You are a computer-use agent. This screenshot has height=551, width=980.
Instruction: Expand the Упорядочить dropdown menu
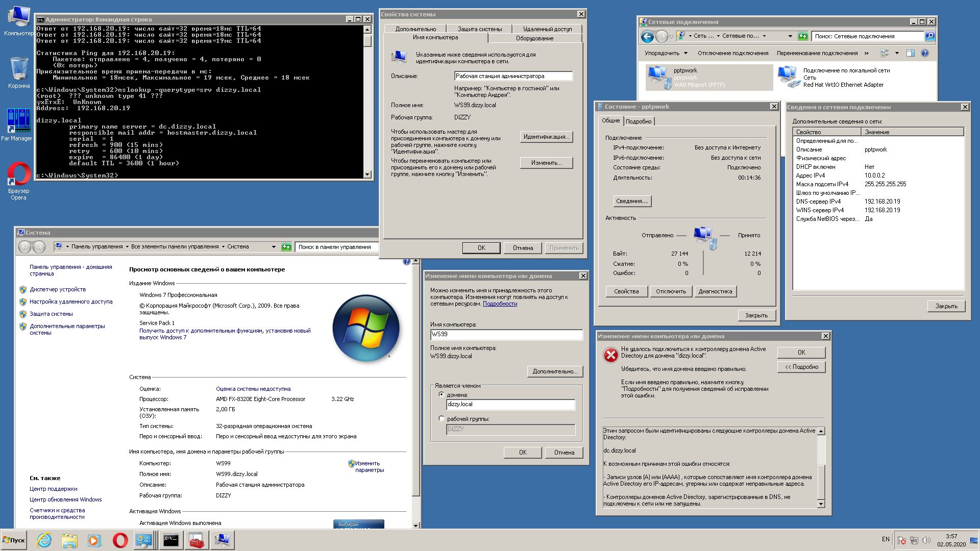coord(666,53)
